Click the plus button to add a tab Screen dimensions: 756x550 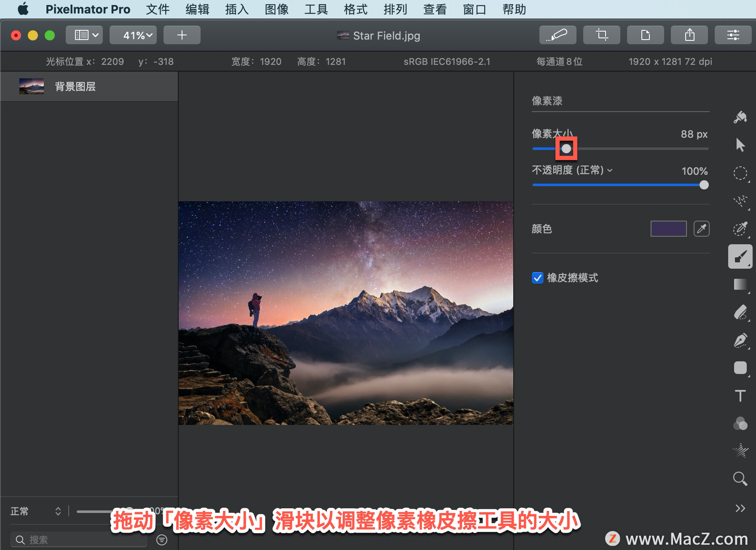click(182, 35)
